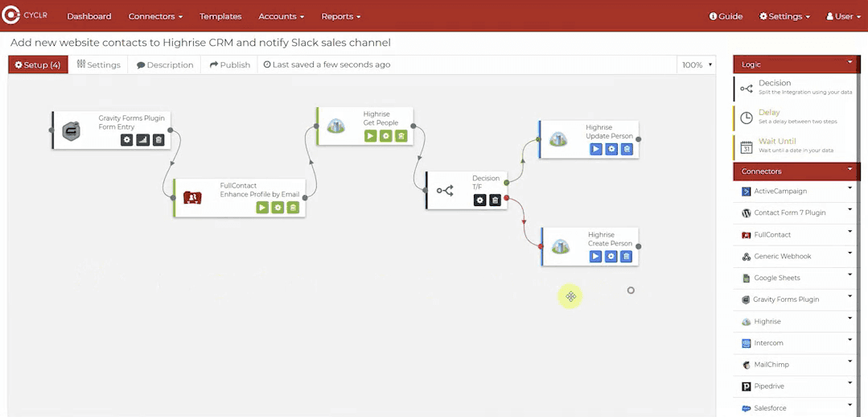Switch to the Settings tab
Screen dimensions: 868x417
coord(99,65)
